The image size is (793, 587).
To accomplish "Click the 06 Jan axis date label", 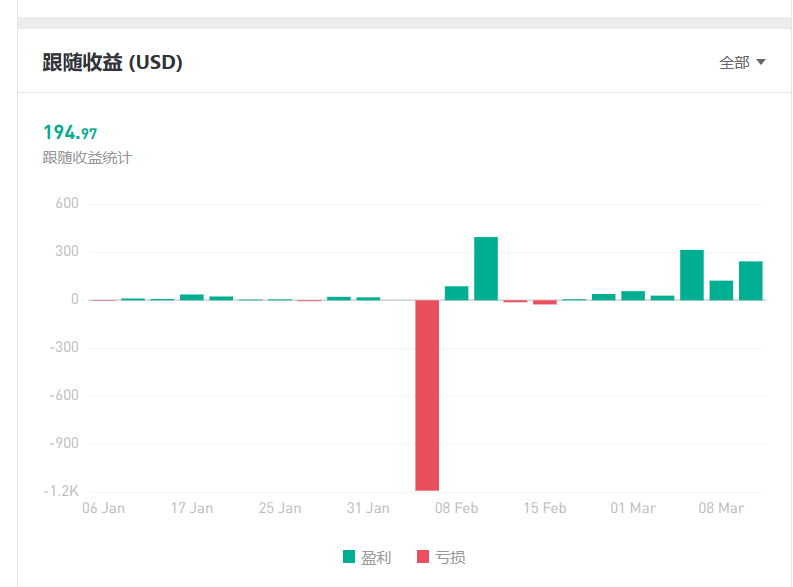I will [104, 508].
